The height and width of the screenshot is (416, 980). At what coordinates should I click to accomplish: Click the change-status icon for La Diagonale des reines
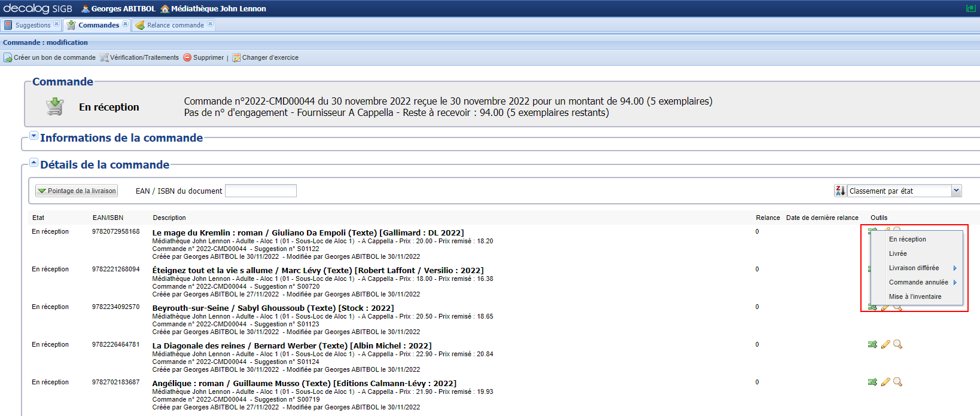pyautogui.click(x=872, y=344)
